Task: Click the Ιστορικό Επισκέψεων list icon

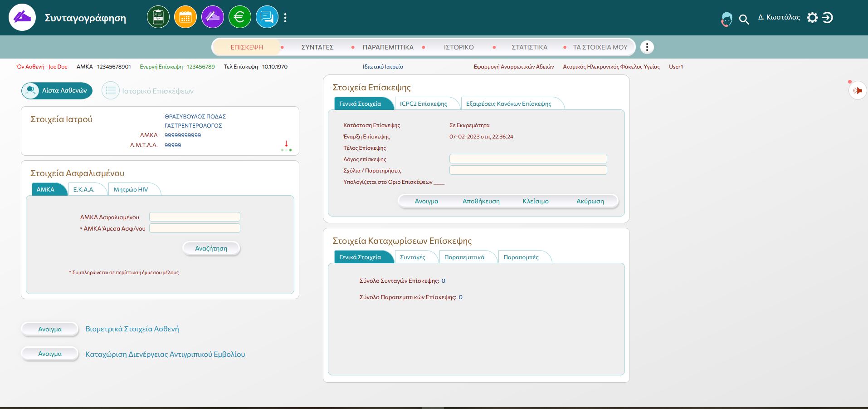Action: click(x=110, y=91)
